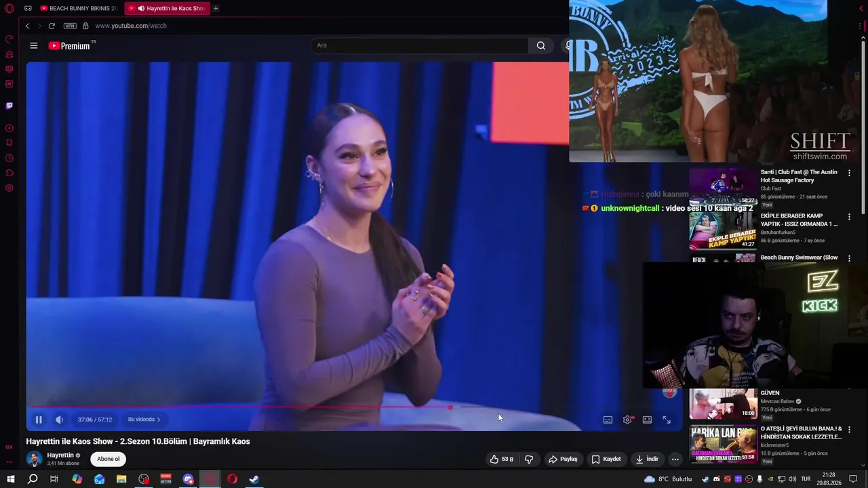Image resolution: width=868 pixels, height=488 pixels.
Task: Open Extensions puzzle icon in sidebar
Action: pyautogui.click(x=9, y=173)
